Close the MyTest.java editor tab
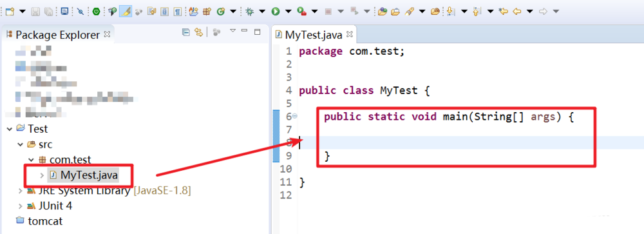644x234 pixels. click(x=350, y=34)
